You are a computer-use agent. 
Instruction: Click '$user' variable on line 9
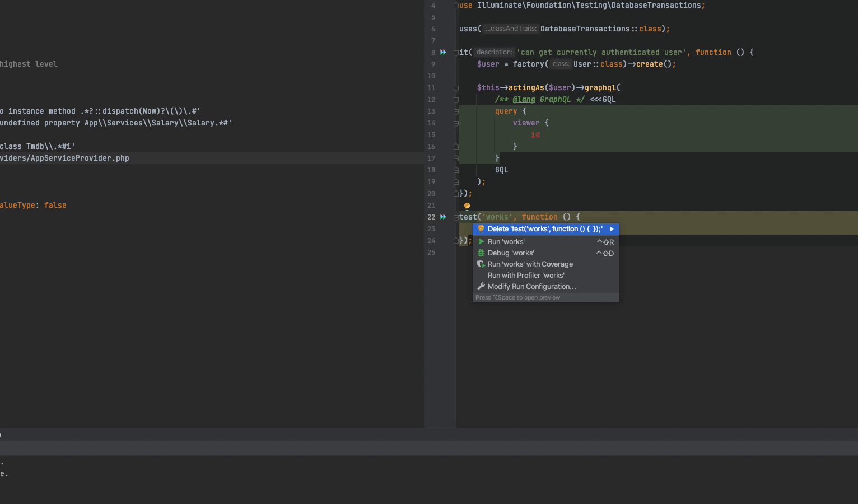tap(488, 64)
